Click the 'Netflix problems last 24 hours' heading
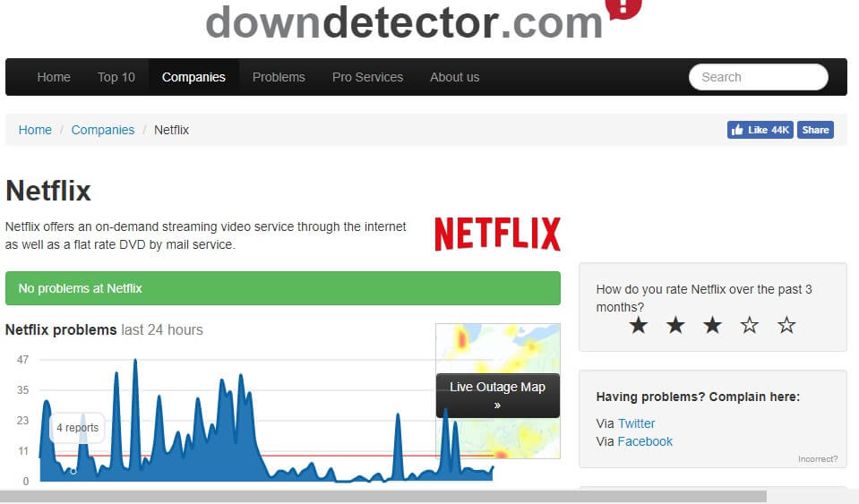Viewport: 859px width, 504px height. [x=104, y=330]
